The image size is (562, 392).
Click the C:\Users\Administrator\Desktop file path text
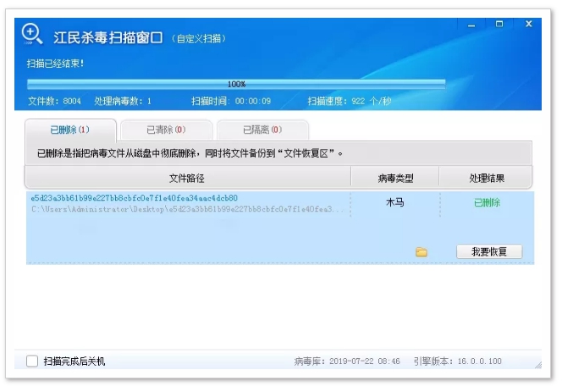pyautogui.click(x=187, y=209)
